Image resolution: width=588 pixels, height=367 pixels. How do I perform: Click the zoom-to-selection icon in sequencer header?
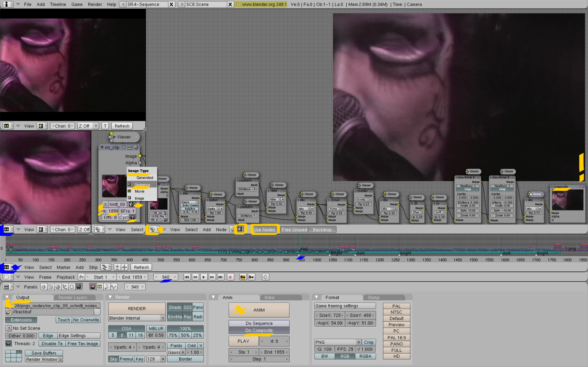click(x=124, y=267)
